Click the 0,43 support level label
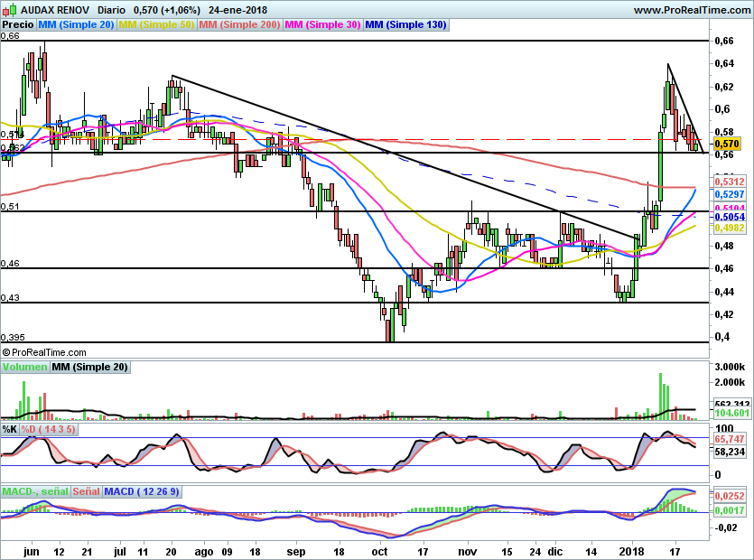Viewport: 754px width, 560px height. (x=10, y=297)
